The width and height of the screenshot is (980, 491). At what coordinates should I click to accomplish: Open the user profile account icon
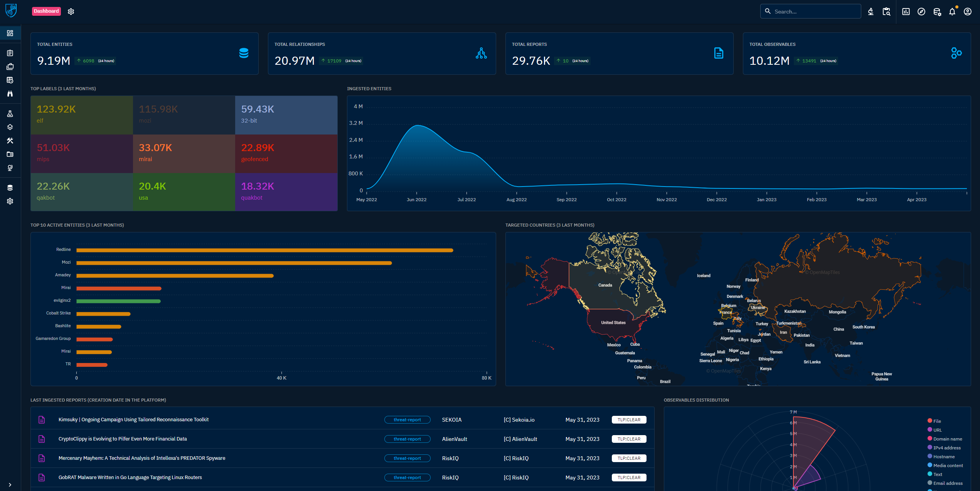pyautogui.click(x=968, y=12)
